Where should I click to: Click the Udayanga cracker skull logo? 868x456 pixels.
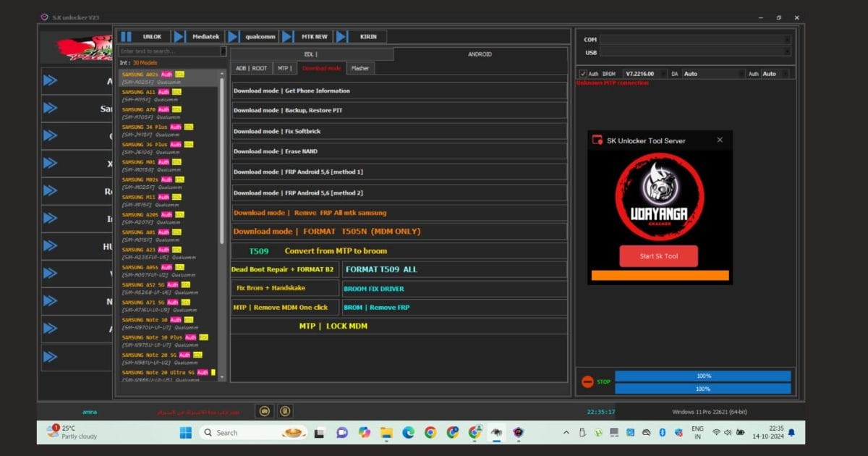(x=660, y=196)
